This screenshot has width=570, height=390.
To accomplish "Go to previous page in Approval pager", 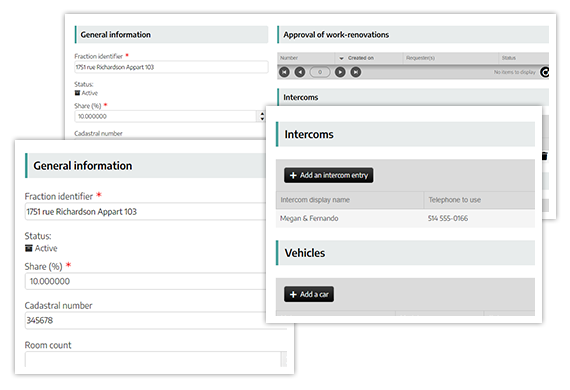I will (x=300, y=72).
